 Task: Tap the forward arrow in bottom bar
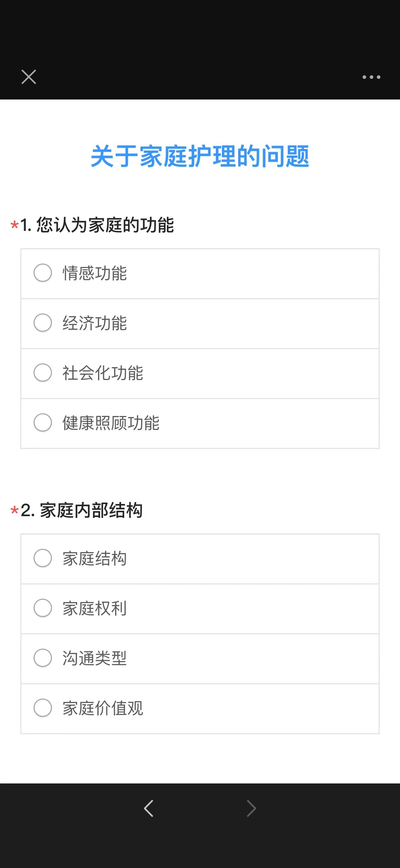251,808
